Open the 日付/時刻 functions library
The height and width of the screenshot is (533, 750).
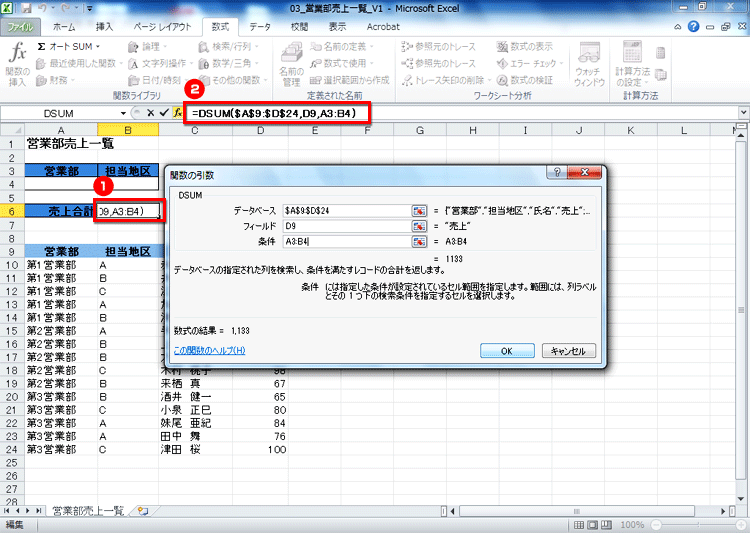tap(158, 80)
